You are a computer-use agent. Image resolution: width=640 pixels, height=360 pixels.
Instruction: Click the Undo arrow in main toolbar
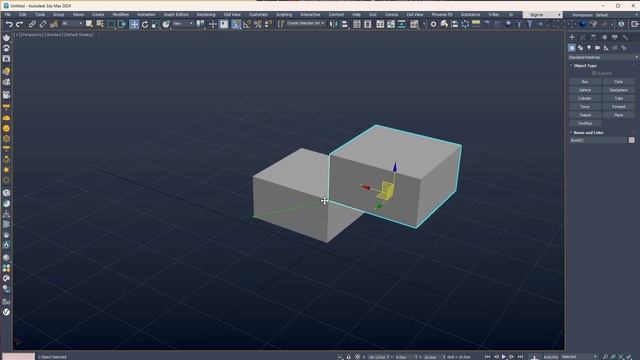coord(9,24)
